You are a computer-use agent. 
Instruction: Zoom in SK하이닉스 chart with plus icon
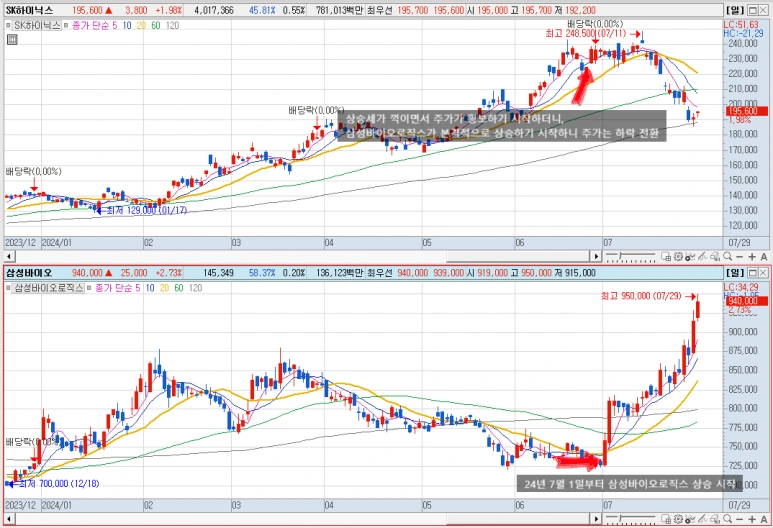click(x=752, y=257)
